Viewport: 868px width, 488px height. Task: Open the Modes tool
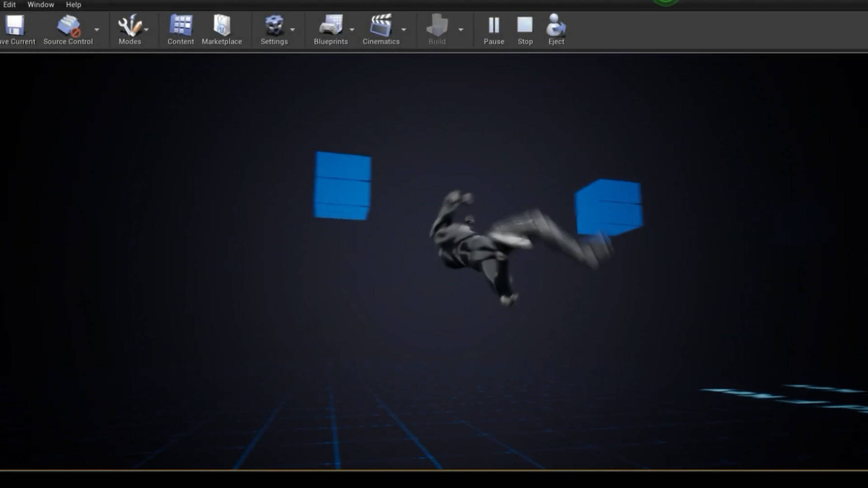[130, 30]
